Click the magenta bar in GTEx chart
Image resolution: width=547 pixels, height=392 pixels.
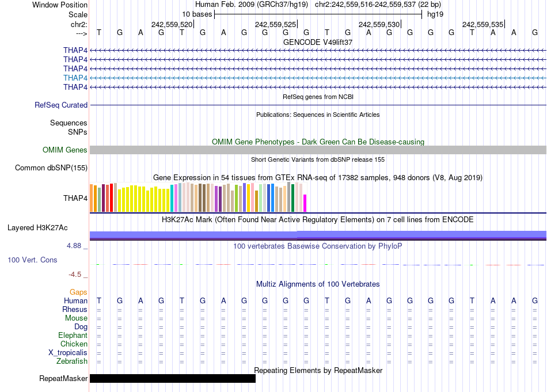[305, 203]
